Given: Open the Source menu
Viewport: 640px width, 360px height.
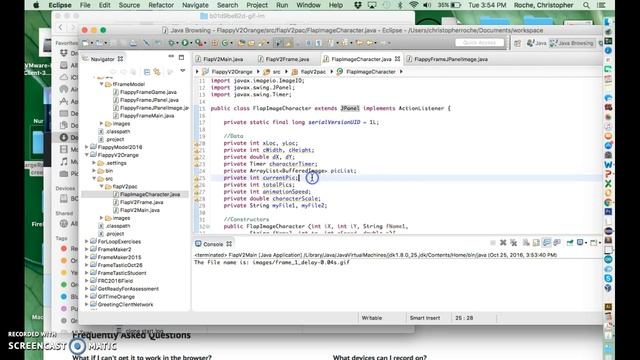Looking at the screenshot, I should 129,5.
